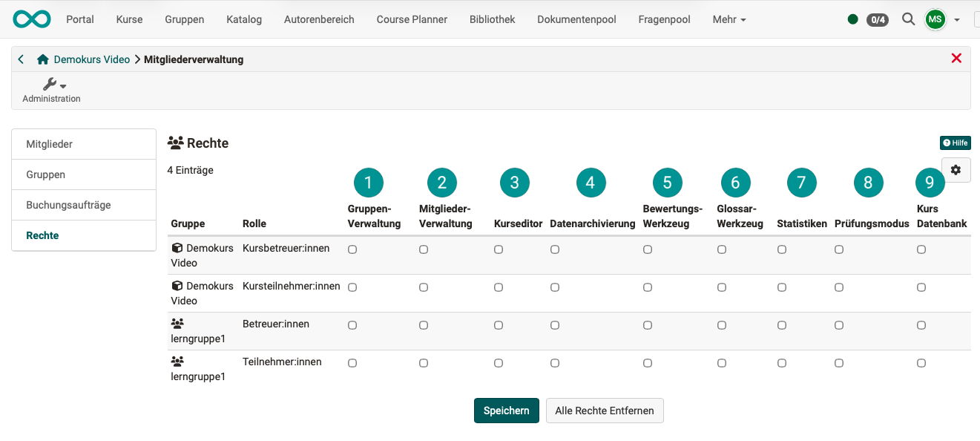This screenshot has height=441, width=980.
Task: Click the group icon next to lerngruppe1
Action: click(176, 322)
